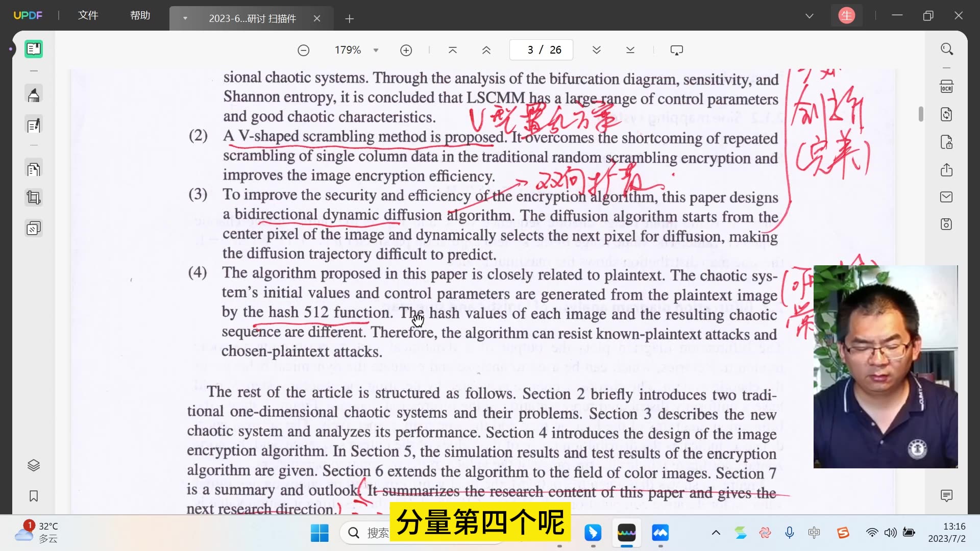980x551 pixels.
Task: Open the tab options arrow beside document title
Action: (x=185, y=18)
